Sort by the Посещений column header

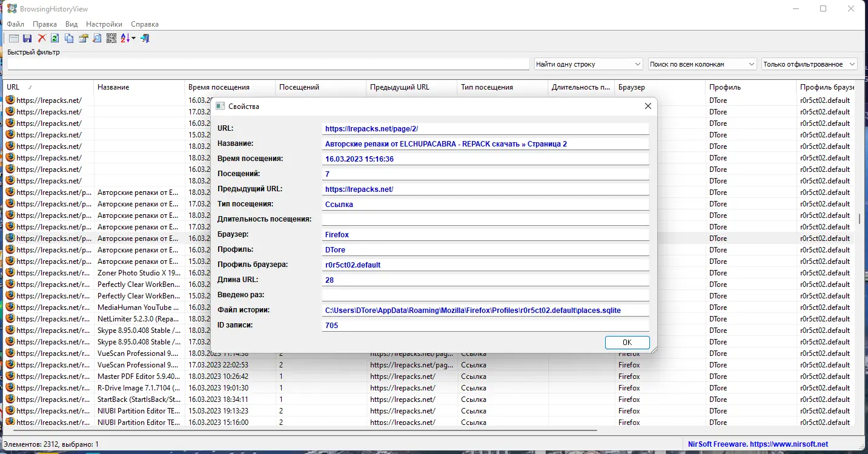click(320, 87)
